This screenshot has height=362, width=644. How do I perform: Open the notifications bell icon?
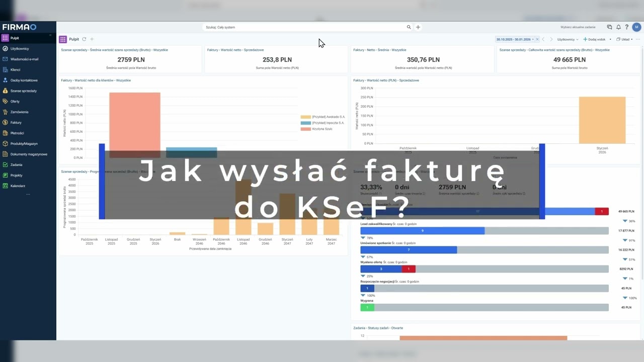click(618, 27)
